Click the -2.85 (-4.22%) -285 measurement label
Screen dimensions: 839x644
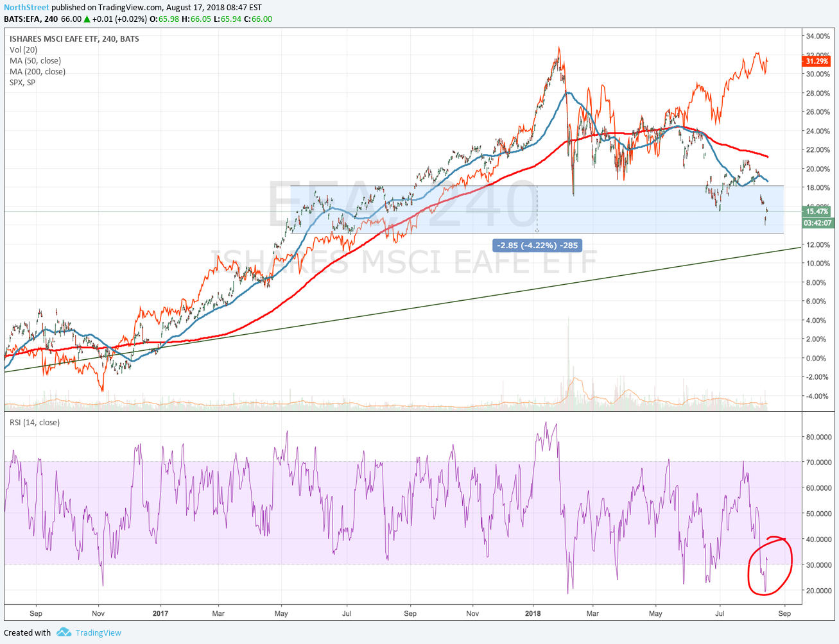pyautogui.click(x=539, y=245)
